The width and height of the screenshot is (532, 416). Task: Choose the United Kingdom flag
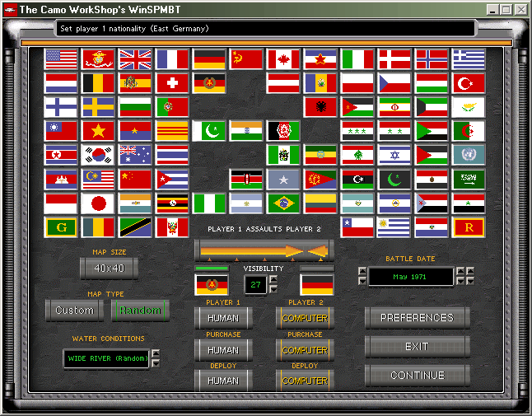coord(135,59)
